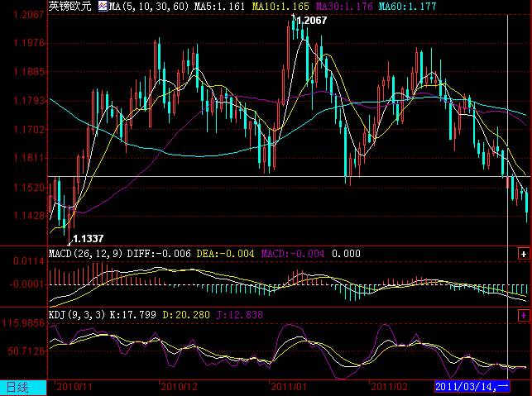The height and width of the screenshot is (396, 532).
Task: Click the 2011/02 date axis label
Action: click(389, 387)
